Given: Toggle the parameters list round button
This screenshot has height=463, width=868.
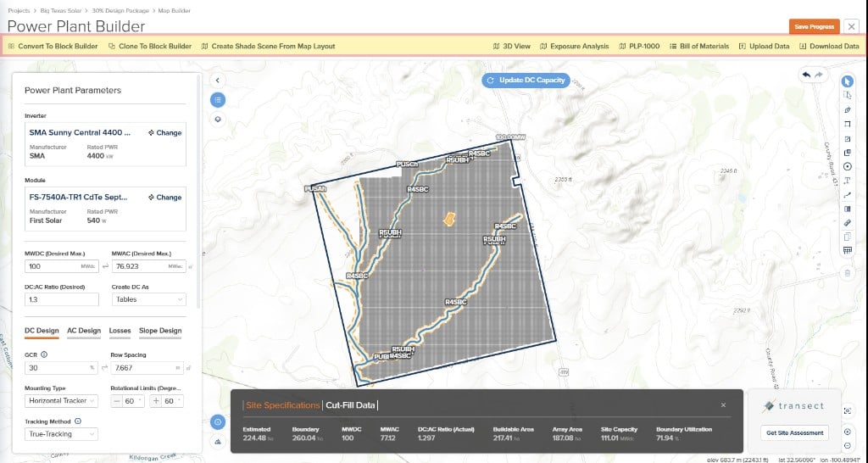Looking at the screenshot, I should coord(218,100).
